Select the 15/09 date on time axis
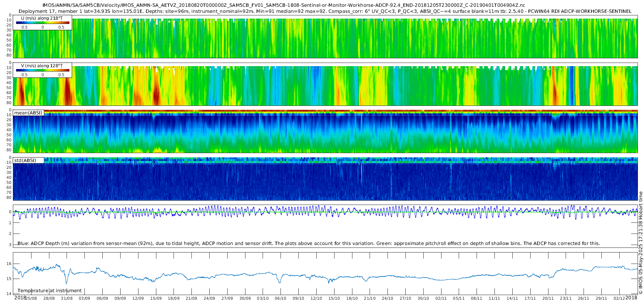The image size is (644, 304). coord(156,298)
